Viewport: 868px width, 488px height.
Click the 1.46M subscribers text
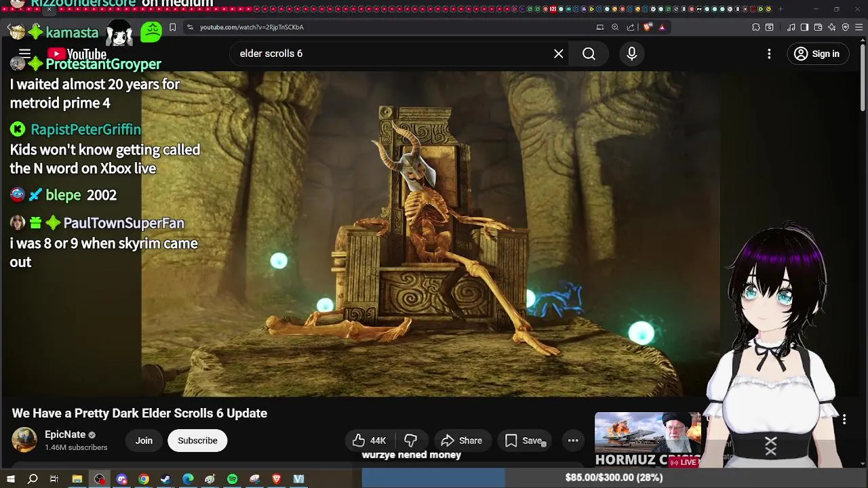76,448
